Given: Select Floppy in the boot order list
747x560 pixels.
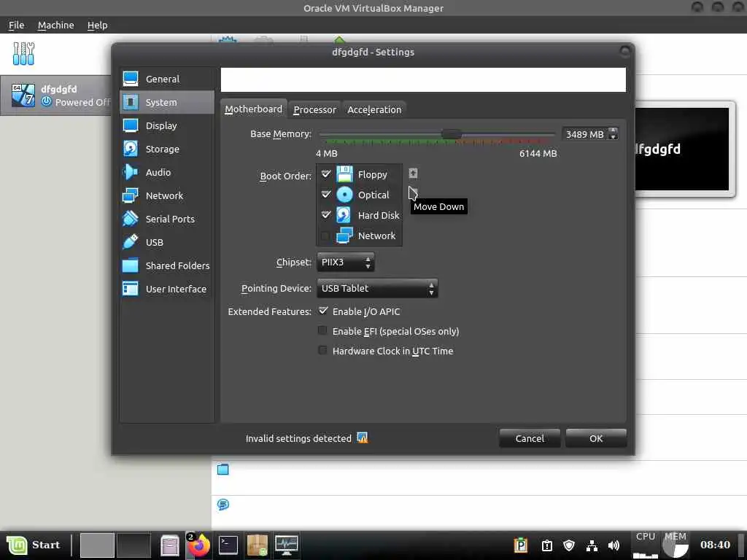Looking at the screenshot, I should [359, 174].
